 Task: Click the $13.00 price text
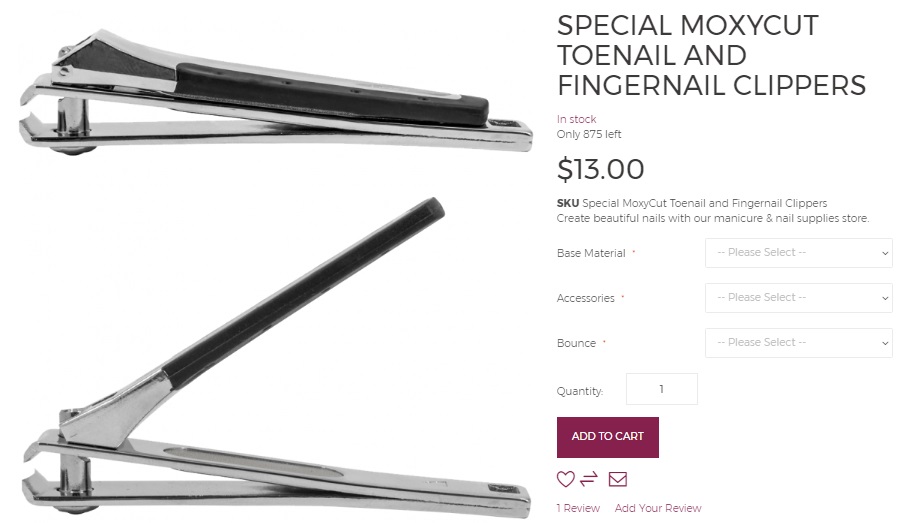(x=600, y=169)
